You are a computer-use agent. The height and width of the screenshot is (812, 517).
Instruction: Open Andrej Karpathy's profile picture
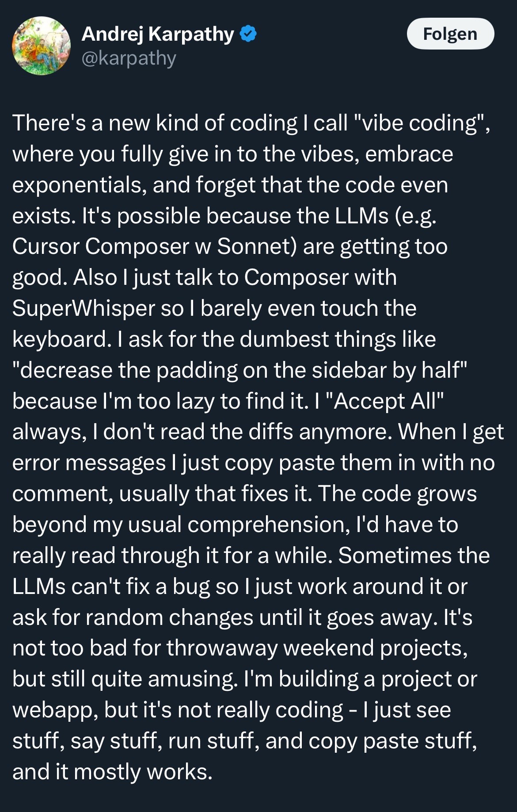click(x=41, y=46)
